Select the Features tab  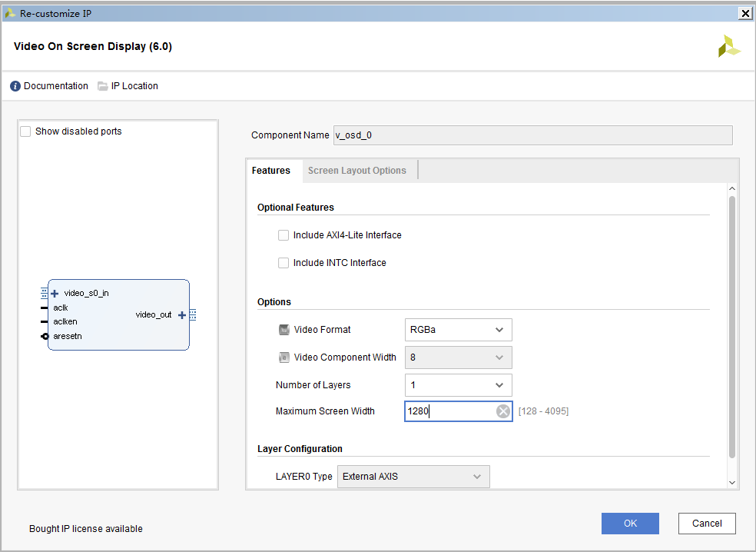point(271,171)
